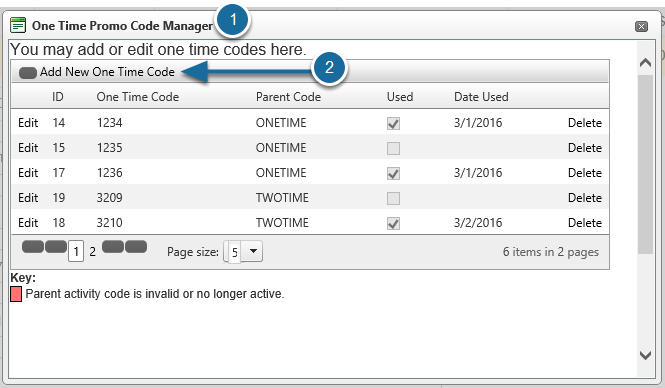Click the vertical scrollbar thumb

[645, 165]
